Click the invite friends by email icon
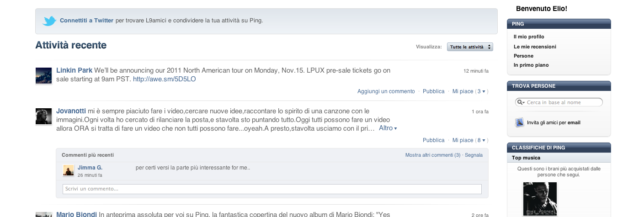This screenshot has height=217, width=644. tap(519, 122)
